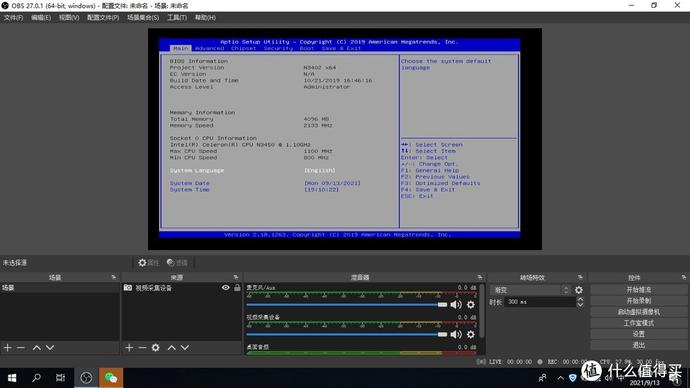Add a new scene with the plus icon
Image resolution: width=690 pixels, height=388 pixels.
click(x=7, y=348)
